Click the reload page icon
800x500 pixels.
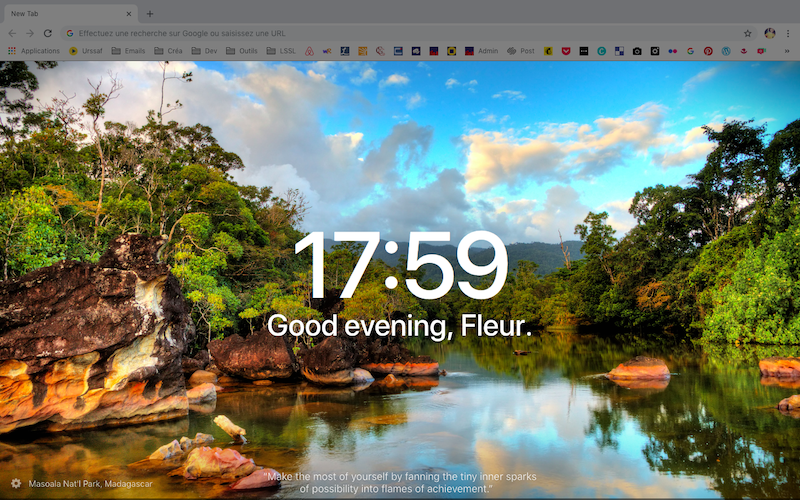point(49,33)
